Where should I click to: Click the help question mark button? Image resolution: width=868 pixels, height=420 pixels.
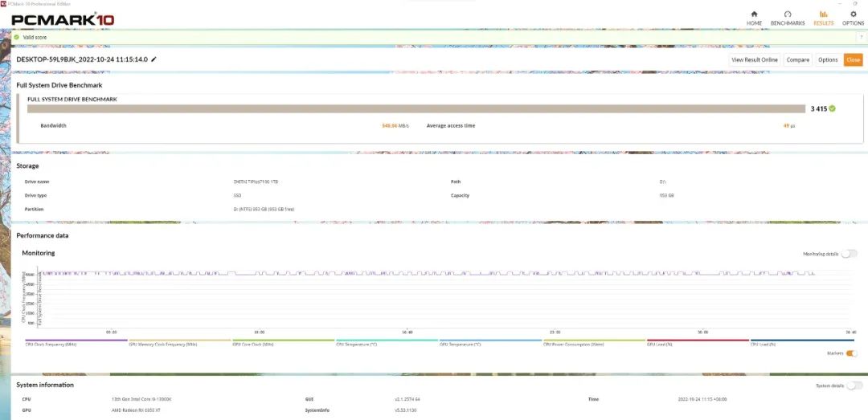click(x=862, y=37)
